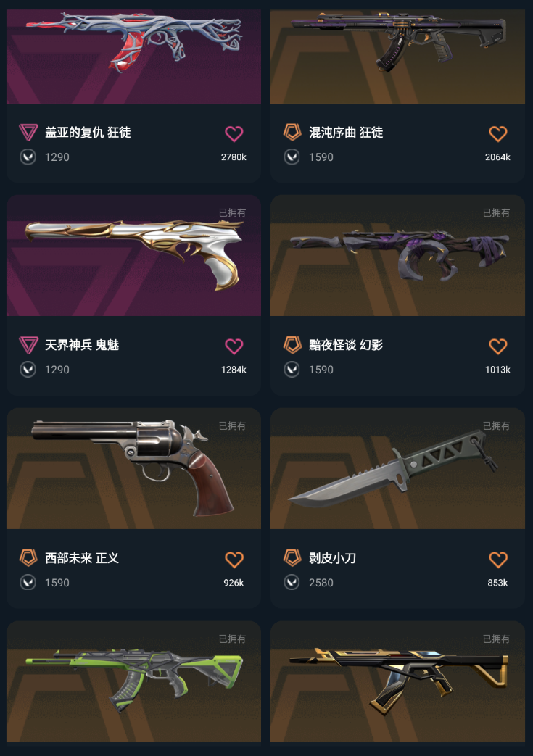View the green and grey rifle skin
Image resolution: width=533 pixels, height=756 pixels.
pos(133,681)
